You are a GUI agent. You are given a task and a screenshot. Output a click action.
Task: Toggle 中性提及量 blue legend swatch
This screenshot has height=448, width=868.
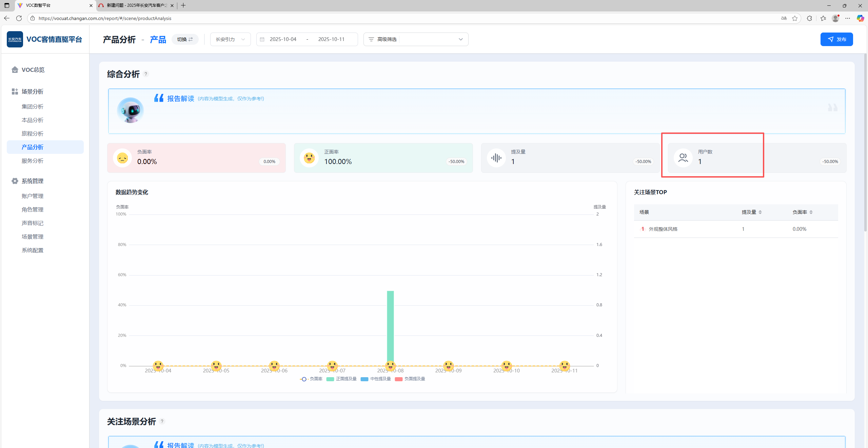(364, 379)
